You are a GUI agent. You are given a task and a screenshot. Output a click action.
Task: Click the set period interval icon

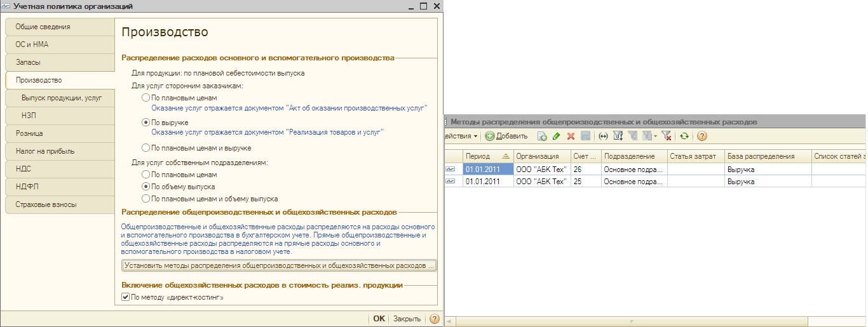click(x=603, y=136)
